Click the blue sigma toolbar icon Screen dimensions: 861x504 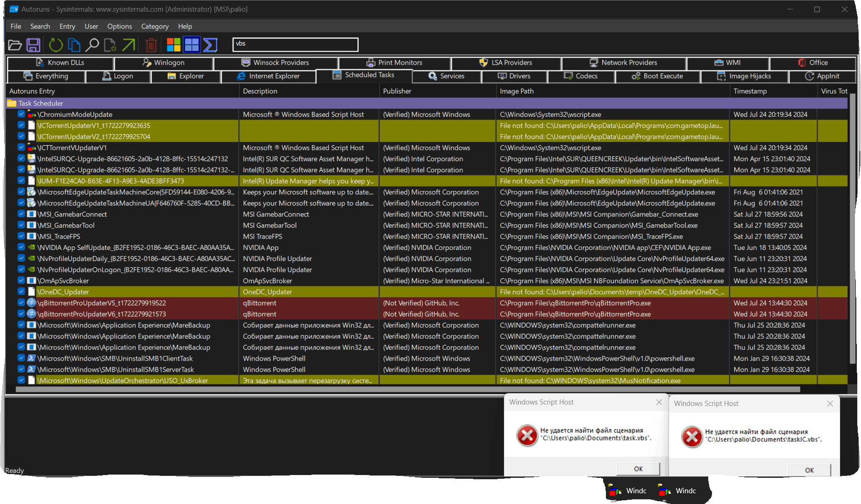(210, 45)
